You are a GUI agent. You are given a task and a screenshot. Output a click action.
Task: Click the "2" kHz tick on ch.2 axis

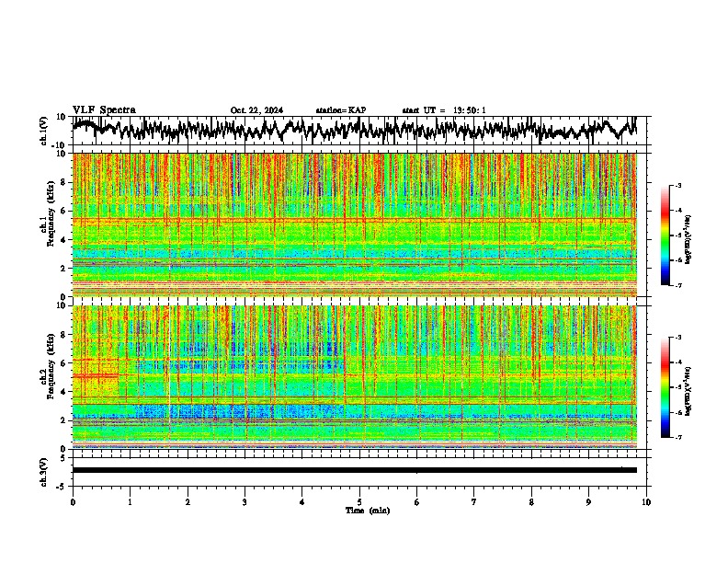[63, 420]
